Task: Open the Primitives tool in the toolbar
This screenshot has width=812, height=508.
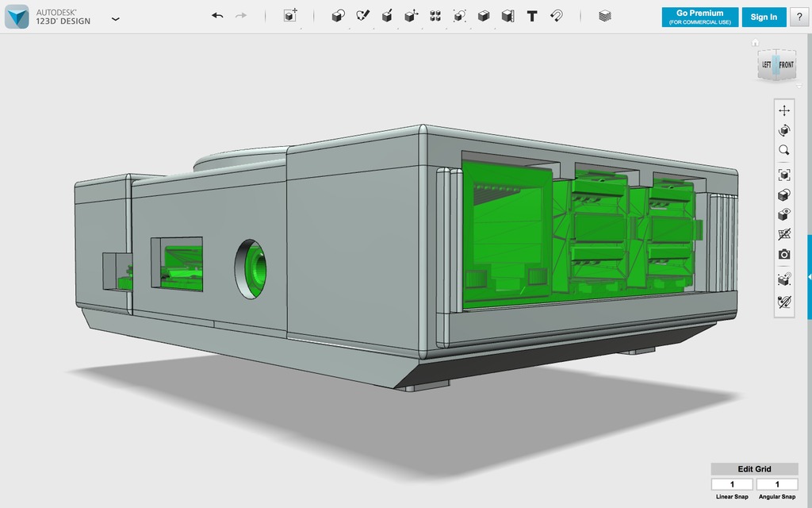Action: [x=338, y=16]
